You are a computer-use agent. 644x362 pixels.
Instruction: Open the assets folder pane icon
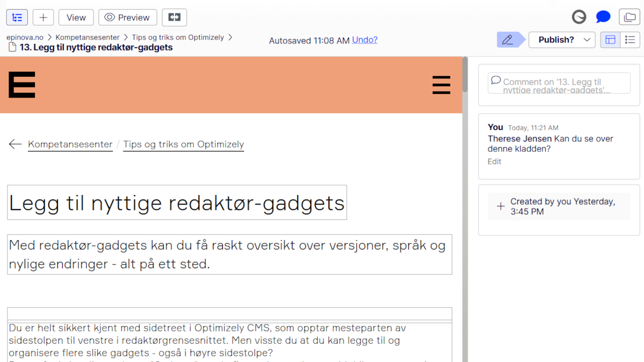coord(628,18)
